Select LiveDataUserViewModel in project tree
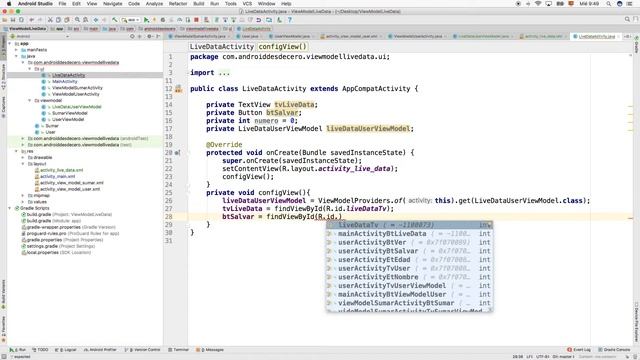Screen dimensions: 640x360 click(x=77, y=107)
